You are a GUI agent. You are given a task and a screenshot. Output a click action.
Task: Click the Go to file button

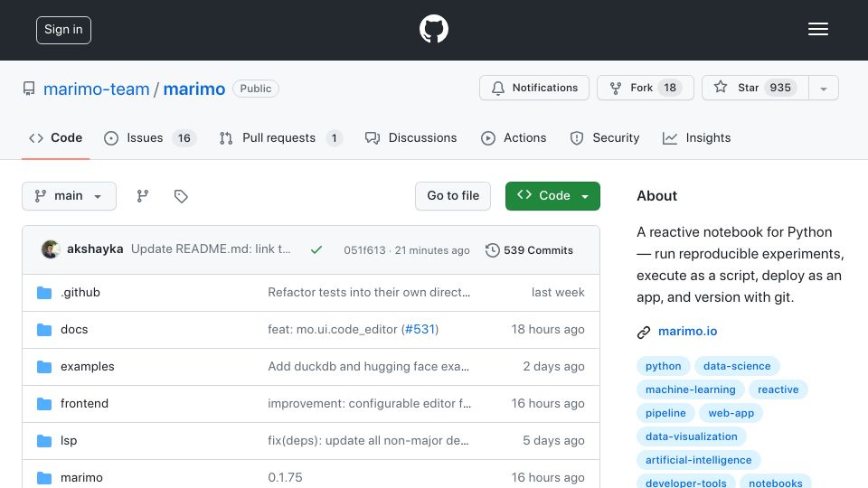click(453, 196)
